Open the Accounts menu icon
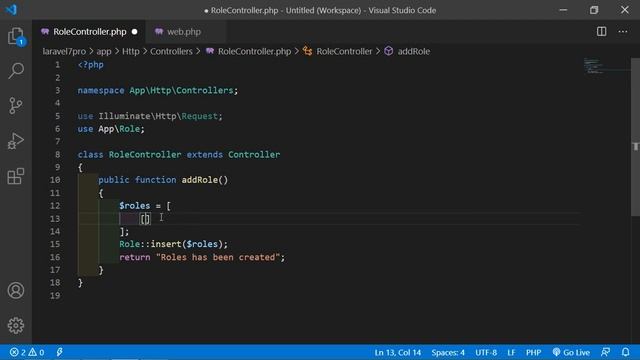Screen dimensions: 640x360 [x=16, y=291]
